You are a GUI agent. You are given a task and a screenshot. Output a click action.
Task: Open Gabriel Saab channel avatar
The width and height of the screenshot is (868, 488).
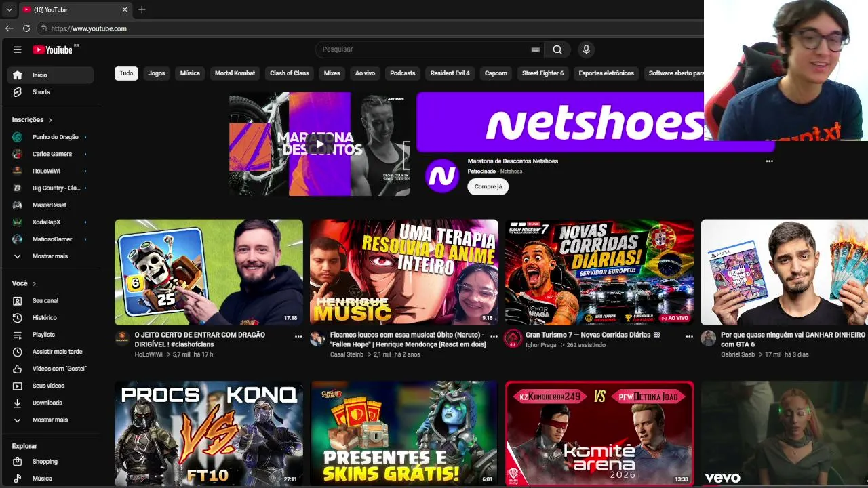click(708, 338)
